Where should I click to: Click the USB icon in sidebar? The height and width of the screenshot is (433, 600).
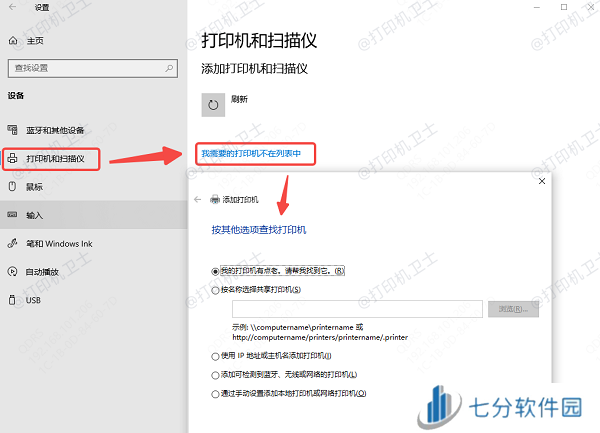pos(12,300)
